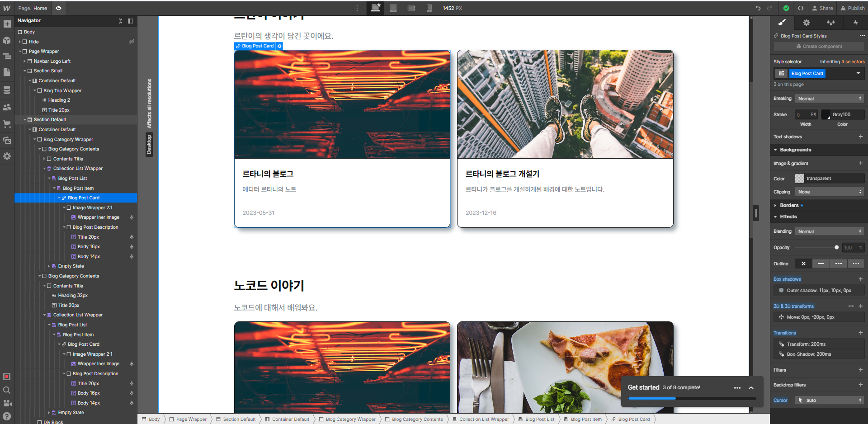Set outline to dashed line
The height and width of the screenshot is (424, 868).
coord(839,264)
